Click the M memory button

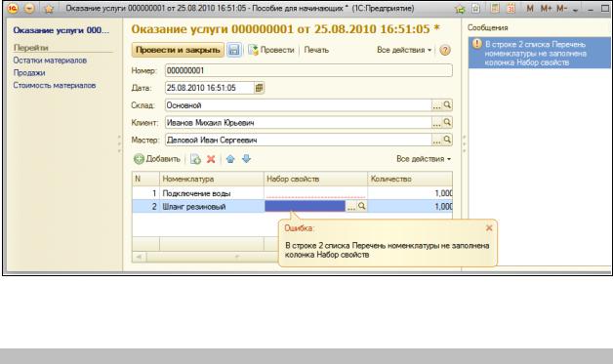click(530, 8)
